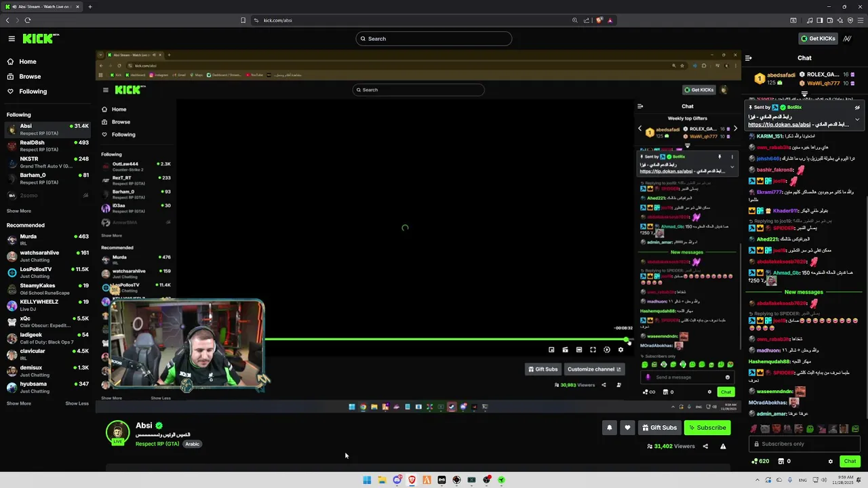Click the notification bell for Absi
The height and width of the screenshot is (488, 868).
pyautogui.click(x=609, y=428)
